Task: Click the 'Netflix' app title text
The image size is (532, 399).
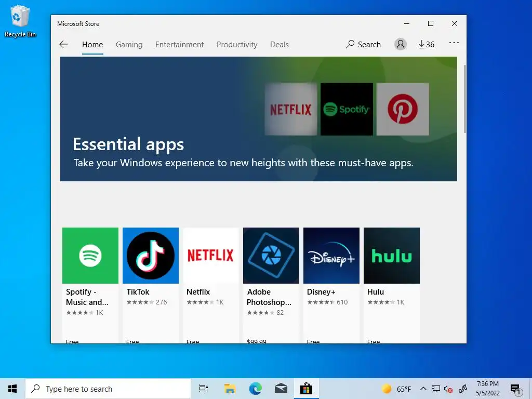Action: coord(198,292)
